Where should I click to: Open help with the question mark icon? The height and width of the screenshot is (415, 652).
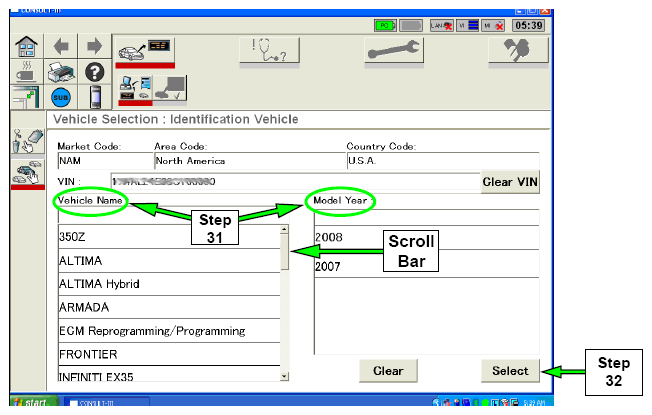tap(94, 73)
